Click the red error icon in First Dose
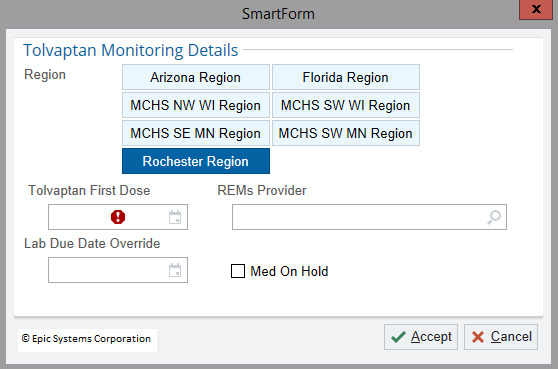 click(118, 217)
